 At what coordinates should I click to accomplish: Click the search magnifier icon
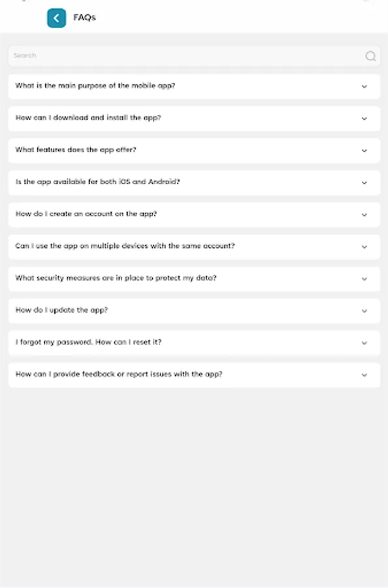tap(370, 56)
